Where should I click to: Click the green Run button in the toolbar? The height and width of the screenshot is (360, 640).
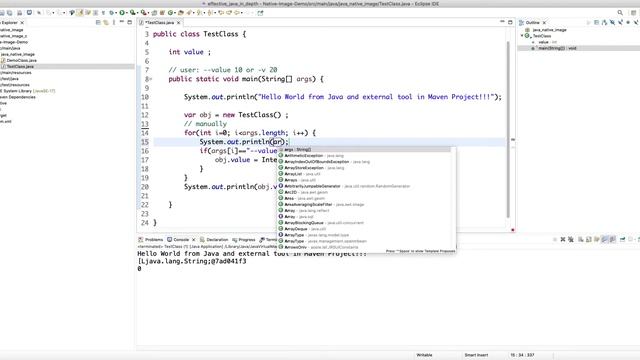(122, 13)
